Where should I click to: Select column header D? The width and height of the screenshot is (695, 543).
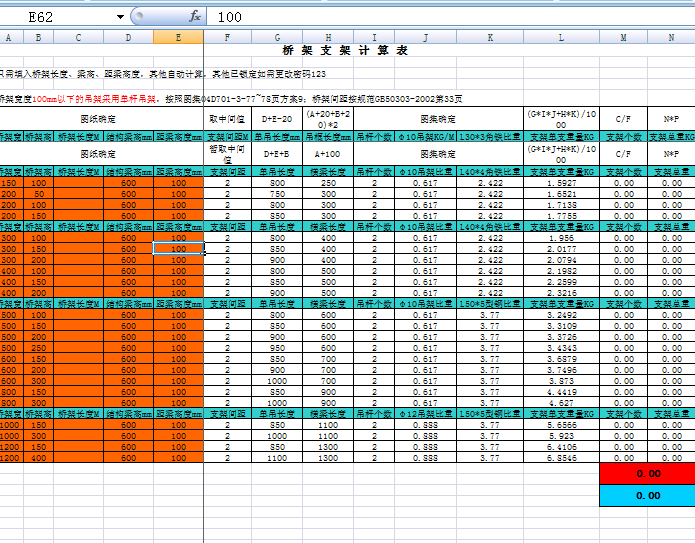129,38
